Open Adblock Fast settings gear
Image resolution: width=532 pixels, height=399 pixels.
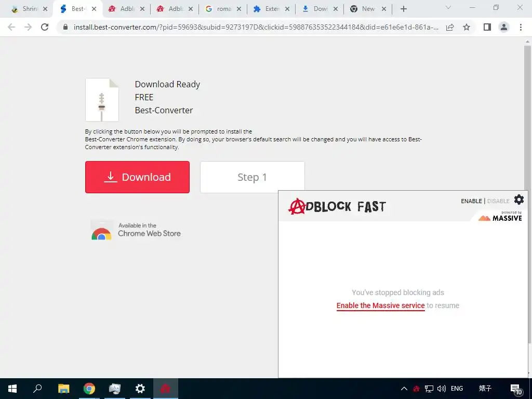(519, 199)
